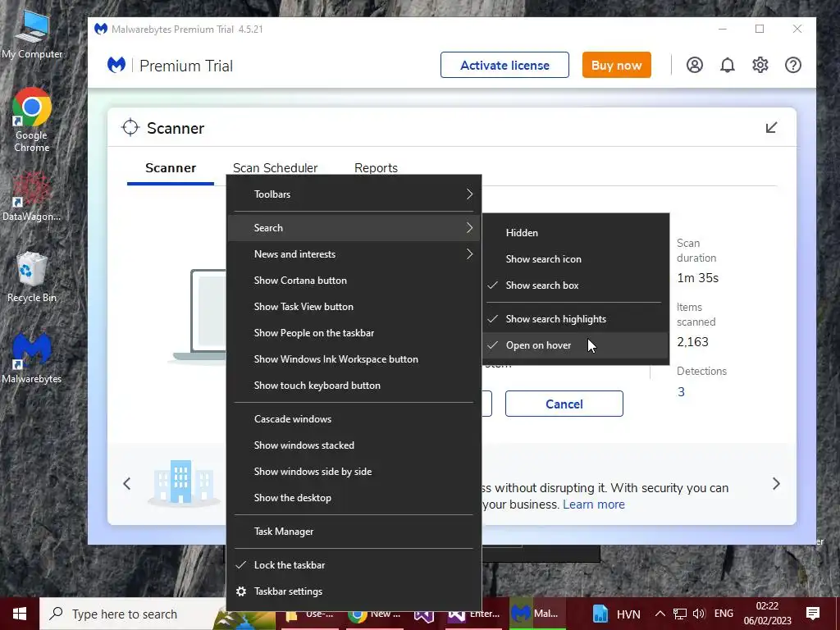
Task: Open Malwarebytes settings gear
Action: tap(760, 65)
